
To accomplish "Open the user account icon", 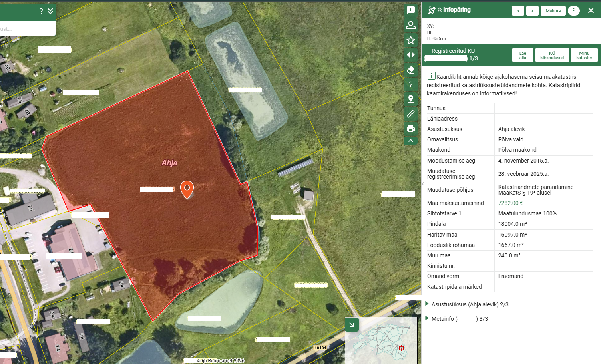I will 410,25.
